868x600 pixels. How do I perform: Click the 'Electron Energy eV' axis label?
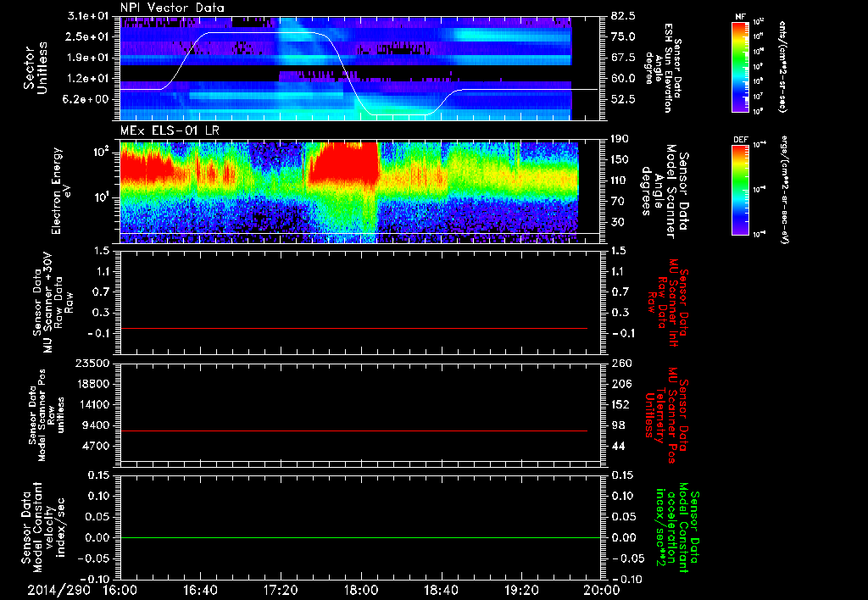61,191
